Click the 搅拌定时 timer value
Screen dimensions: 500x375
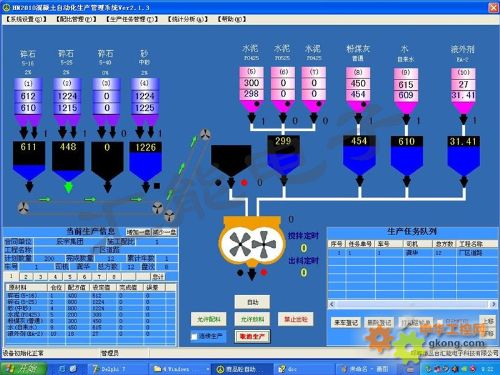(x=304, y=248)
